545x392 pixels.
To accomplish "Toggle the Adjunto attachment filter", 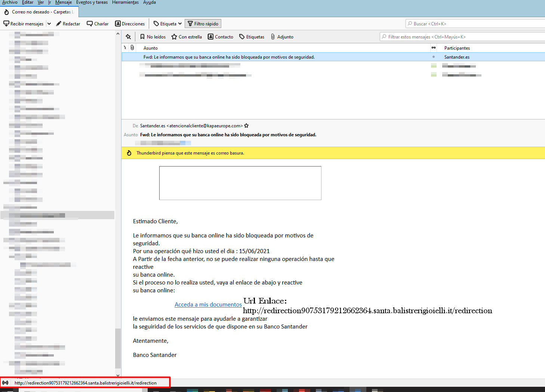I will coord(282,37).
